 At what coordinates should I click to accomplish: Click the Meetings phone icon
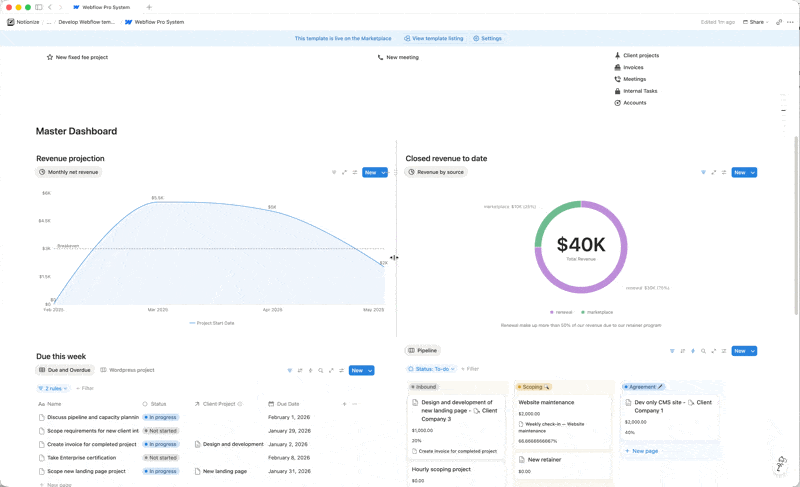tap(617, 79)
